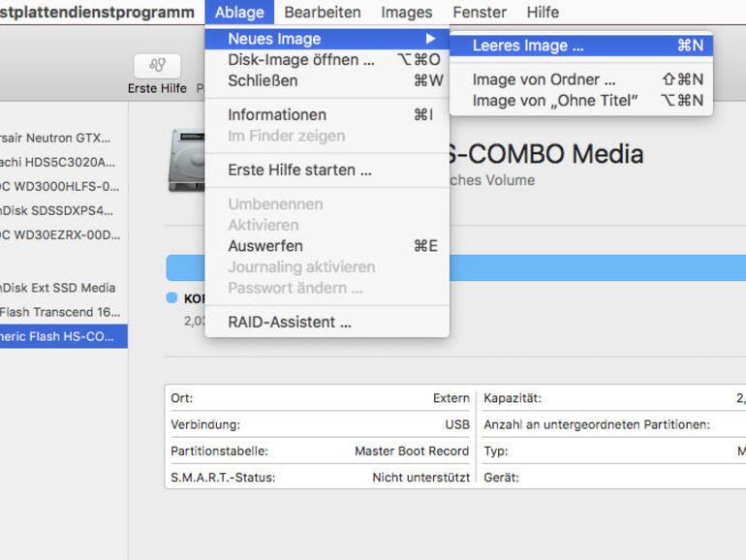Click the 'Gerät:' label
This screenshot has width=746, height=560.
tap(502, 478)
